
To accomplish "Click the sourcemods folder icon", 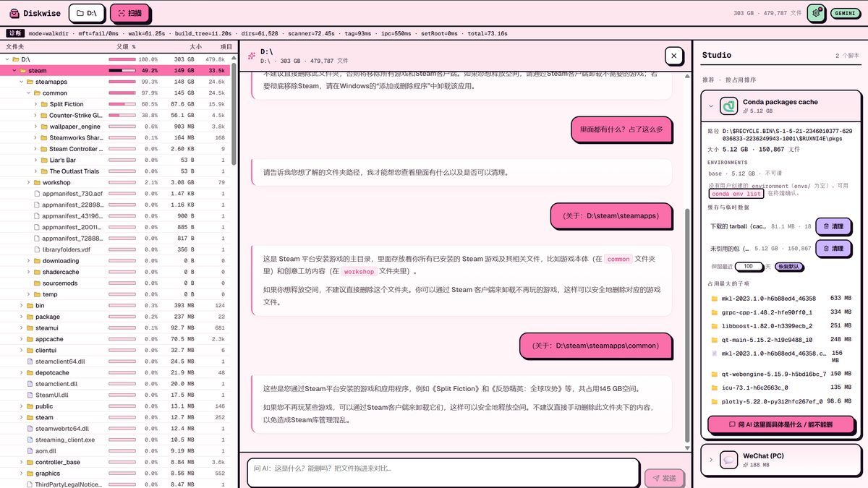I will 37,283.
